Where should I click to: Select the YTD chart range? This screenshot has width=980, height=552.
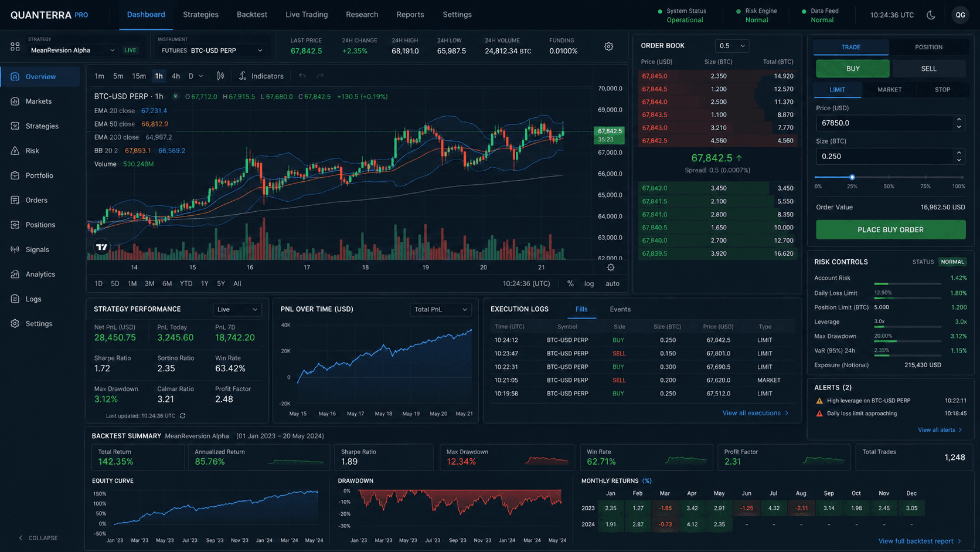186,284
